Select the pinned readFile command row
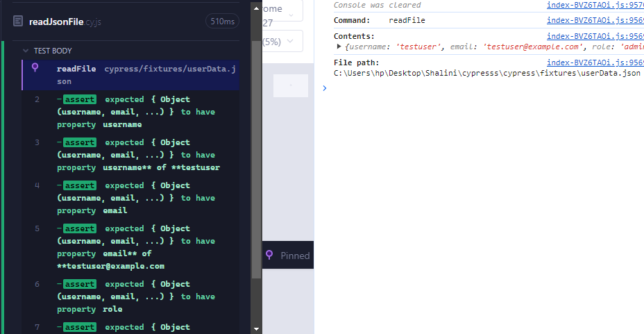This screenshot has width=644, height=334. (x=131, y=75)
